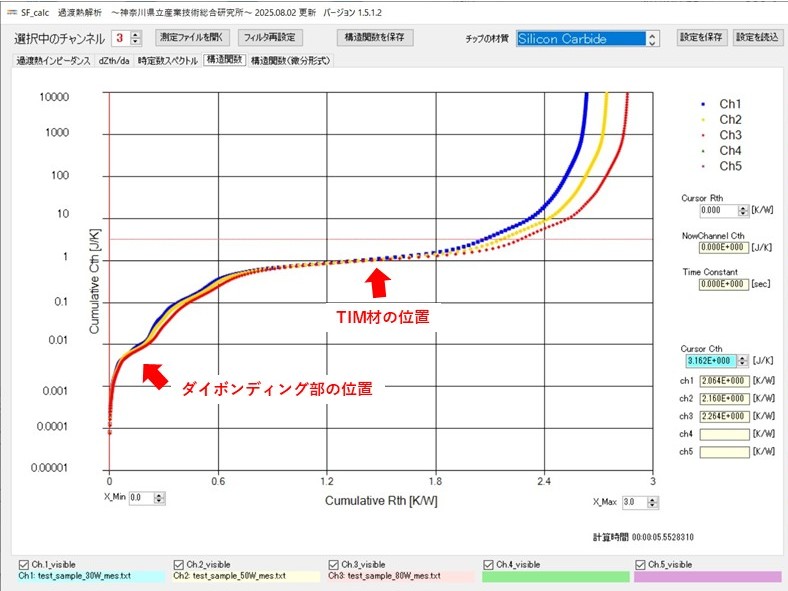Screen dimensions: 788x591
Task: Click the Ch3 test_sample_80W_mes.txt file label
Action: pyautogui.click(x=401, y=576)
